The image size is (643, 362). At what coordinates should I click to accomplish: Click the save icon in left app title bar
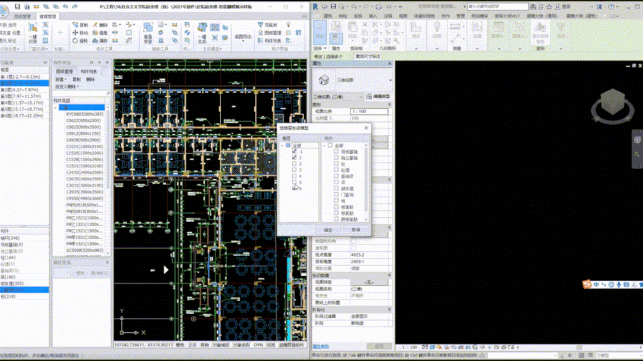tap(17, 7)
